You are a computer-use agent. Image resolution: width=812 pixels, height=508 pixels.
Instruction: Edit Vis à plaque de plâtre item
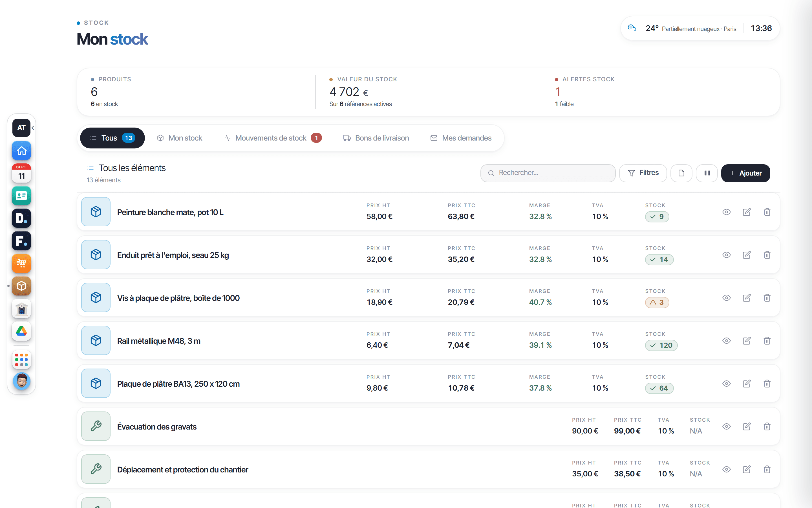747,298
